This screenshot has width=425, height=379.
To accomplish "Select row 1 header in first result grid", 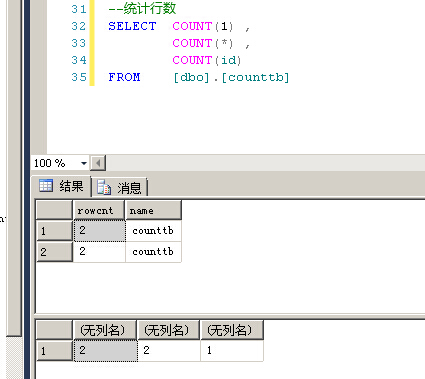I will pyautogui.click(x=54, y=231).
